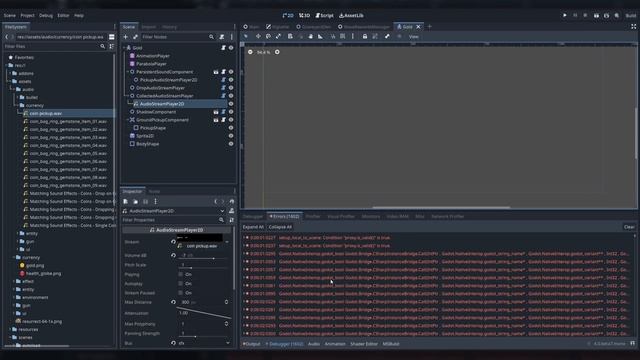Open PersistentSoundComponent scene in editor icon
The width and height of the screenshot is (640, 360).
point(216,72)
